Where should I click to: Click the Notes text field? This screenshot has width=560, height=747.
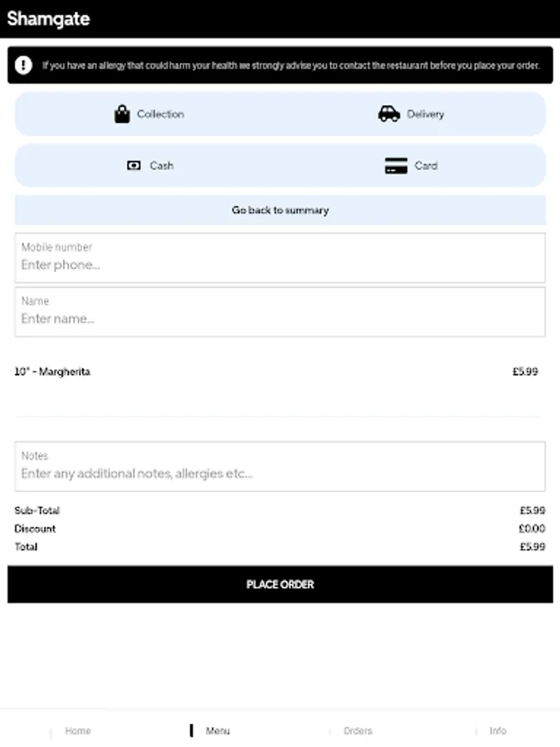(x=280, y=466)
